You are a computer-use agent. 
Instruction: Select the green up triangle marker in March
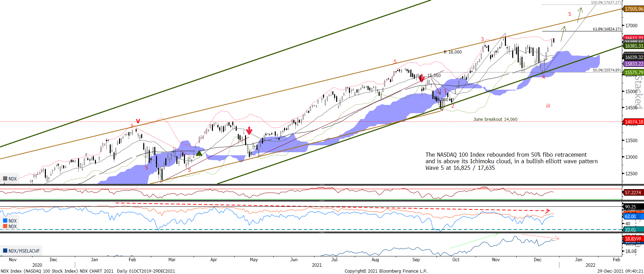199,153
